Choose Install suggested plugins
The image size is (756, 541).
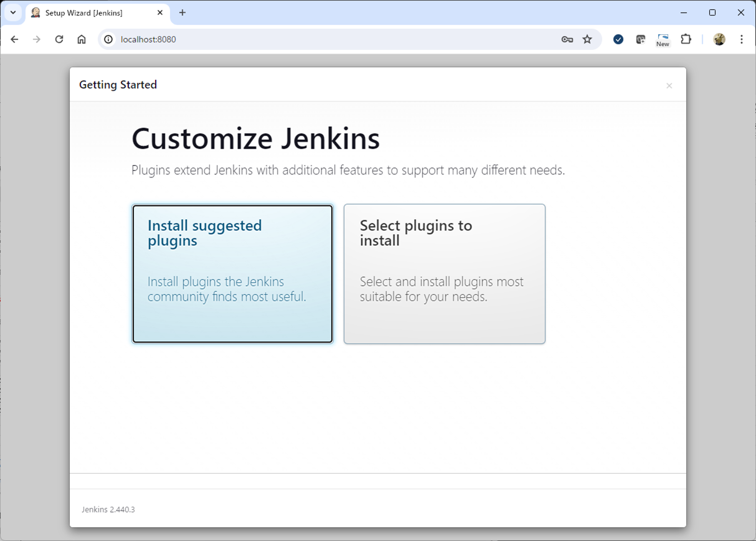[x=232, y=274]
